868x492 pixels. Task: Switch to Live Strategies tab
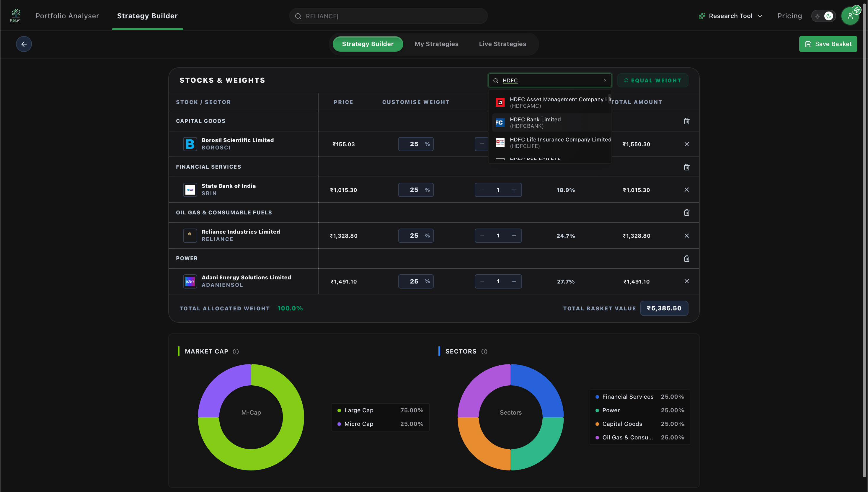tap(502, 44)
